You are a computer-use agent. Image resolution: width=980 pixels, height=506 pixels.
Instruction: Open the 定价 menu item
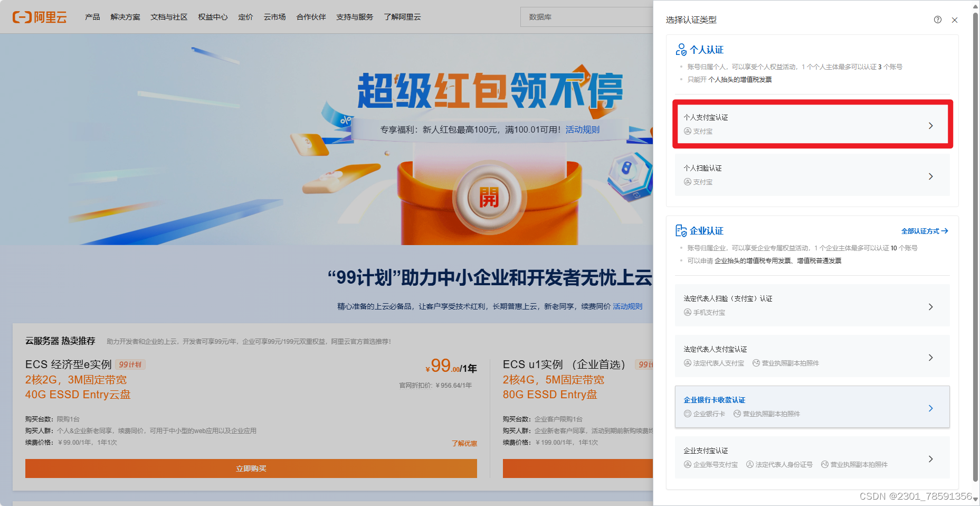(245, 17)
